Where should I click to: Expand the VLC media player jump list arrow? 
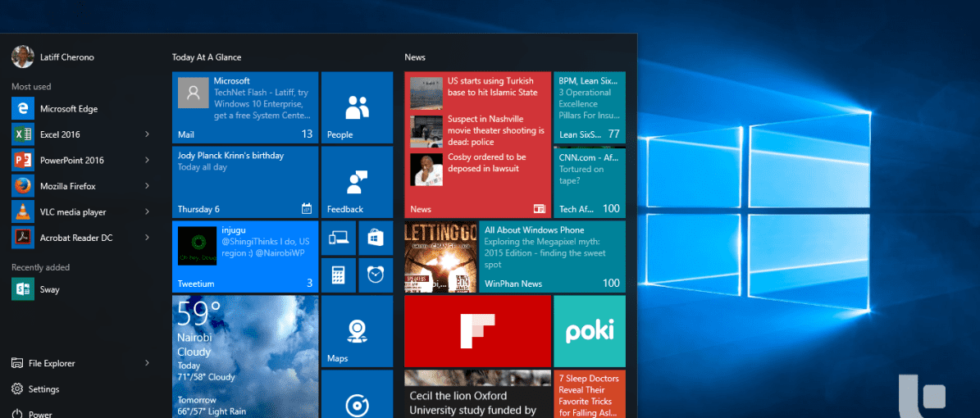click(x=147, y=211)
